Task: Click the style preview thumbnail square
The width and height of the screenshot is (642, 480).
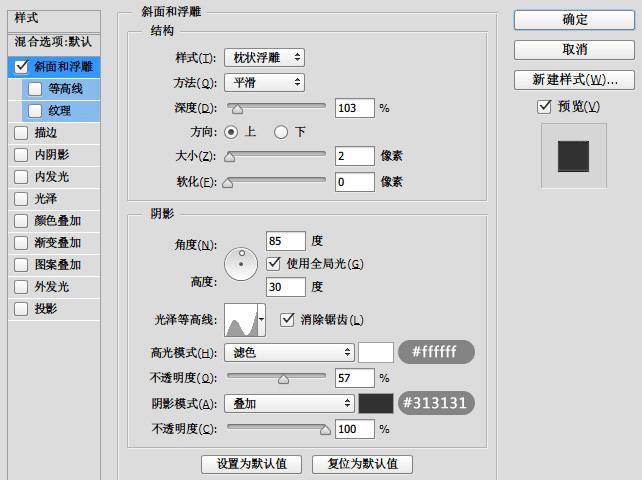Action: click(573, 156)
